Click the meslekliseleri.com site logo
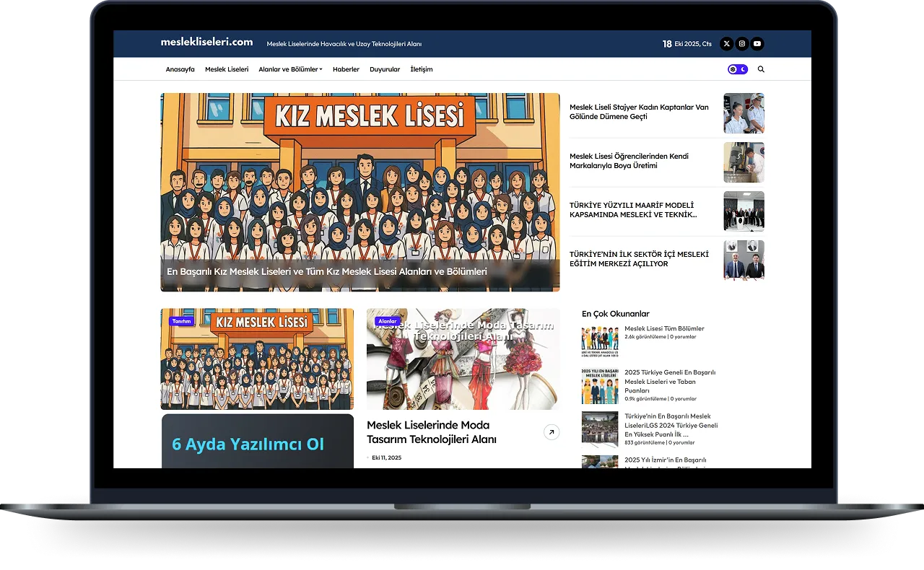This screenshot has width=924, height=570. click(206, 43)
